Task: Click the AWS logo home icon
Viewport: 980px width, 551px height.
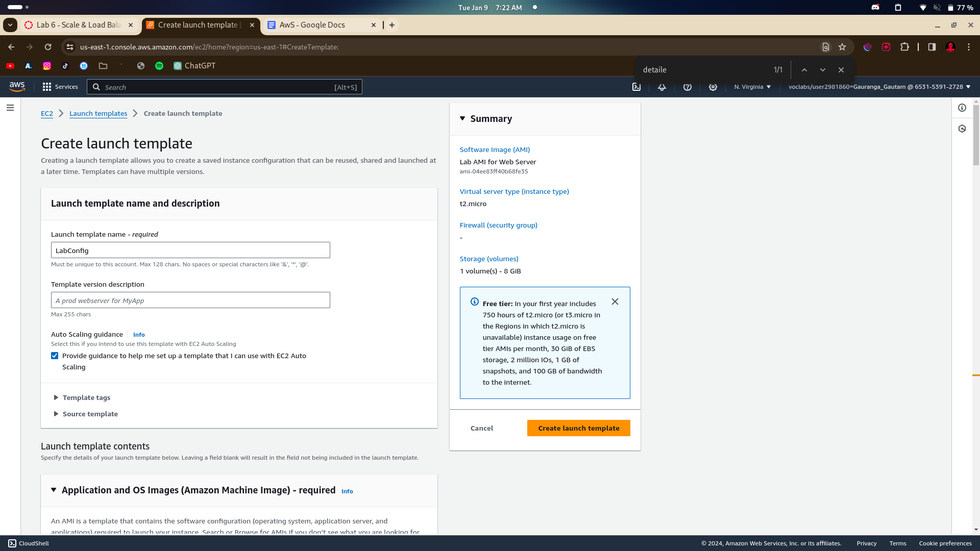Action: 17,87
